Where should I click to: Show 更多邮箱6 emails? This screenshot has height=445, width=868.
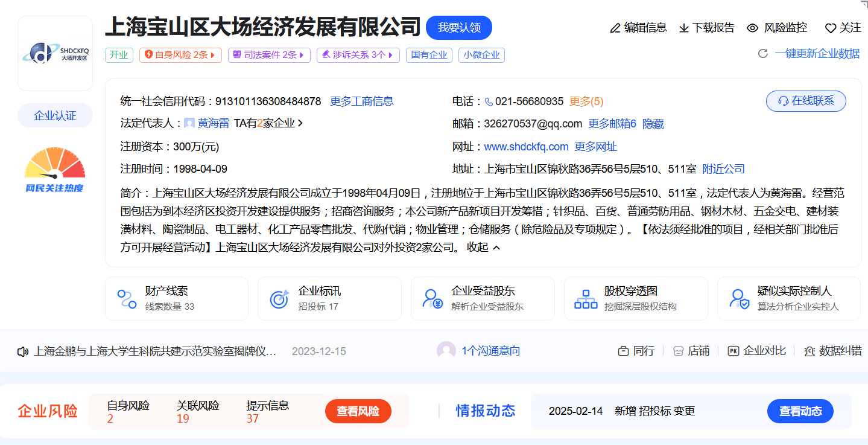point(612,124)
